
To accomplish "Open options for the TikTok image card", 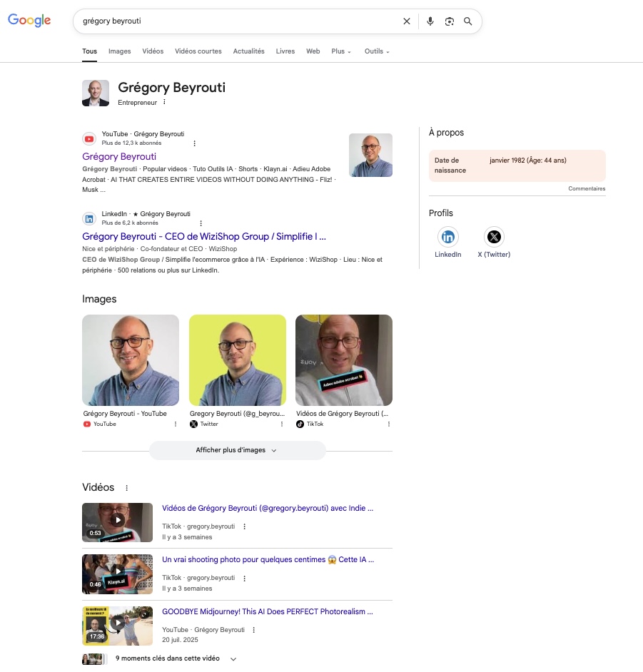I will click(389, 424).
